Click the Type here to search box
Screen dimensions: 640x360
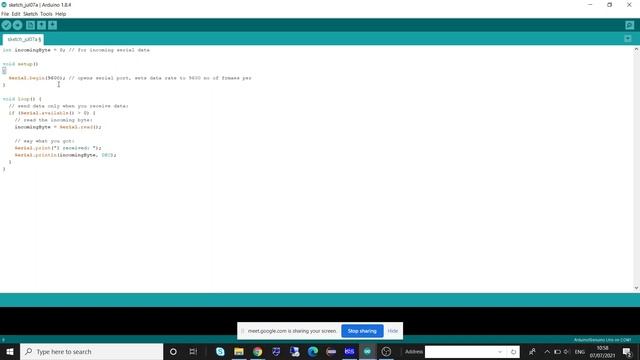tap(91, 351)
